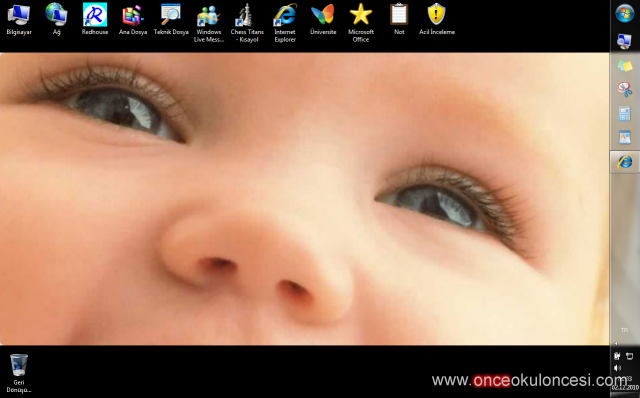Open the Bilgisayar desktop icon
Screen dimensions: 640x398
pyautogui.click(x=19, y=19)
